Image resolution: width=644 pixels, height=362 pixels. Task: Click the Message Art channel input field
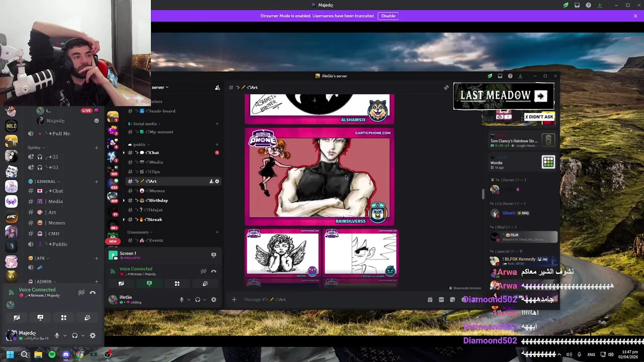pos(332,300)
